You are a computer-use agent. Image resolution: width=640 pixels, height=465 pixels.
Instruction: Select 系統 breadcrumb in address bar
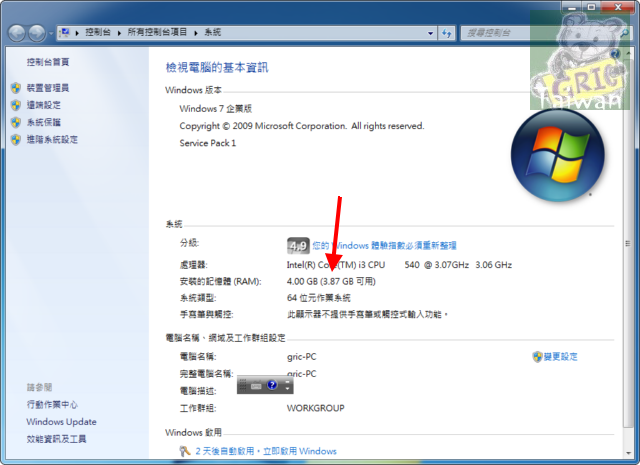(213, 32)
